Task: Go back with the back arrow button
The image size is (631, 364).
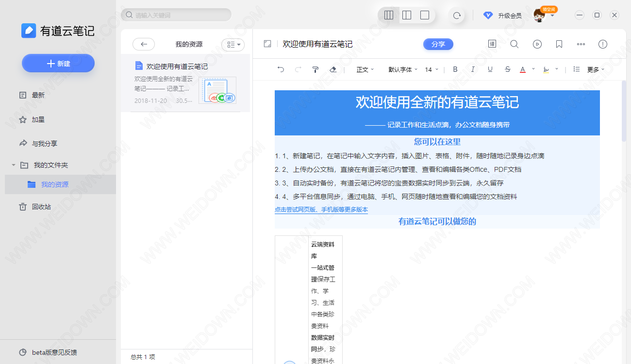Action: coord(144,44)
